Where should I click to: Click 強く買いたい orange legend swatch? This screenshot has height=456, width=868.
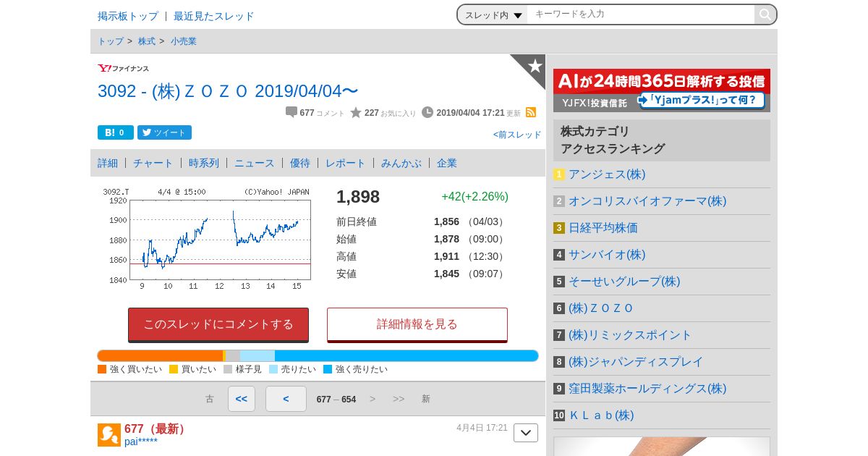pos(102,369)
